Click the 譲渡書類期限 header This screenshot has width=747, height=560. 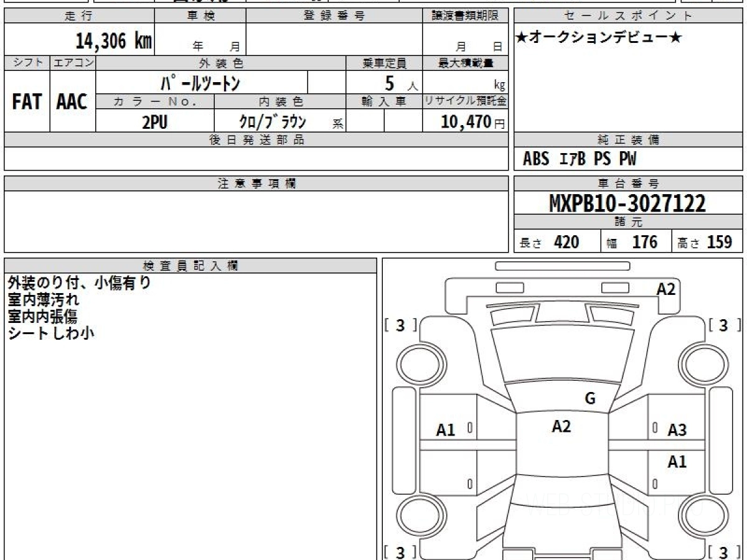pos(464,16)
